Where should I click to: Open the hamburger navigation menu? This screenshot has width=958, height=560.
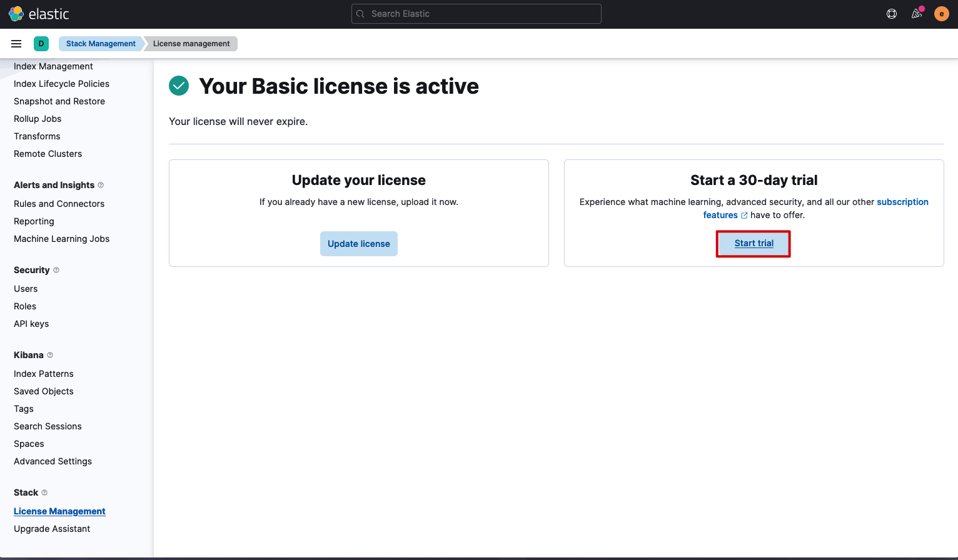point(16,44)
